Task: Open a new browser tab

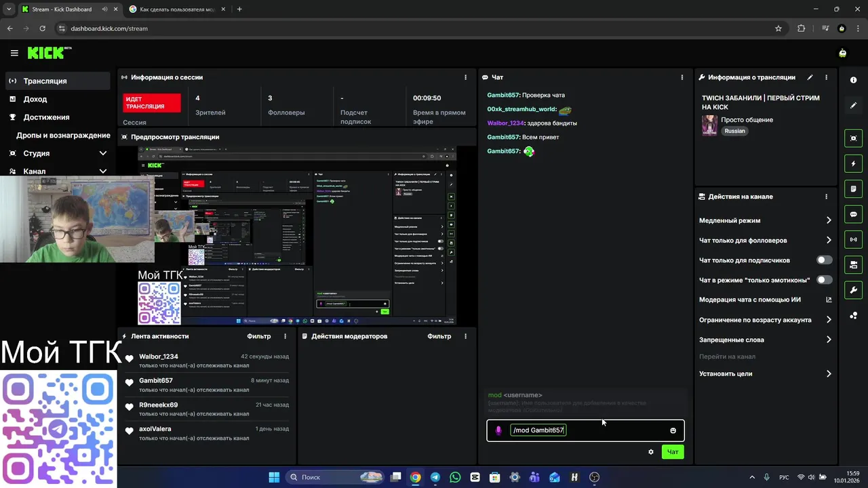Action: 239,9
